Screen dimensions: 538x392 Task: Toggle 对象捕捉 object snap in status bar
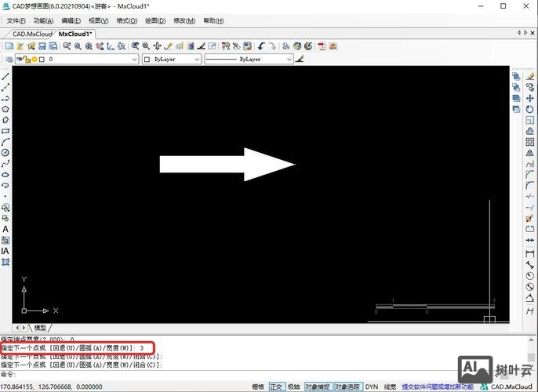pyautogui.click(x=318, y=387)
